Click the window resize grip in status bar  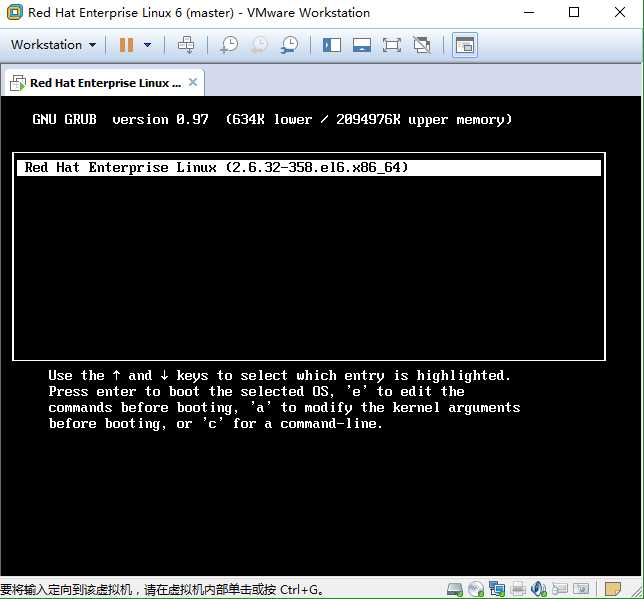[x=635, y=590]
